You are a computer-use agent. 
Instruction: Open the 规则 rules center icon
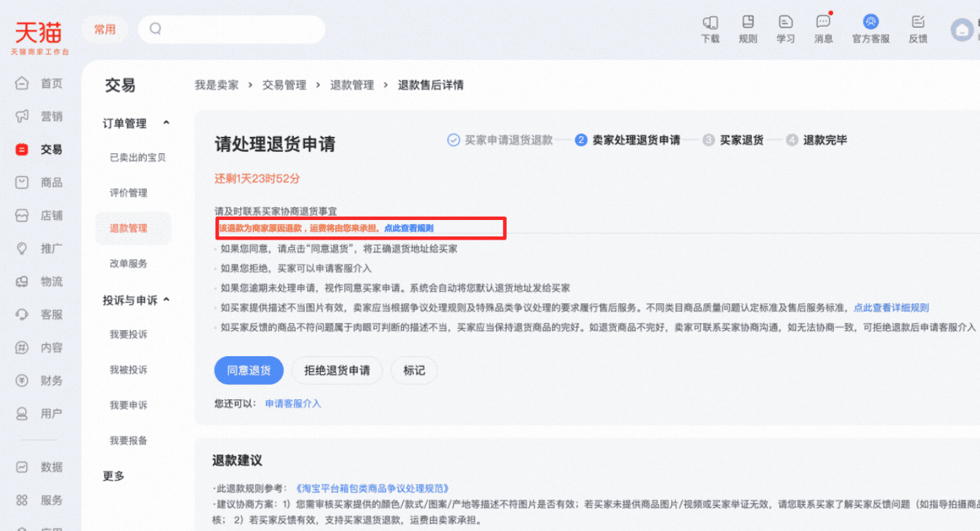(x=748, y=29)
